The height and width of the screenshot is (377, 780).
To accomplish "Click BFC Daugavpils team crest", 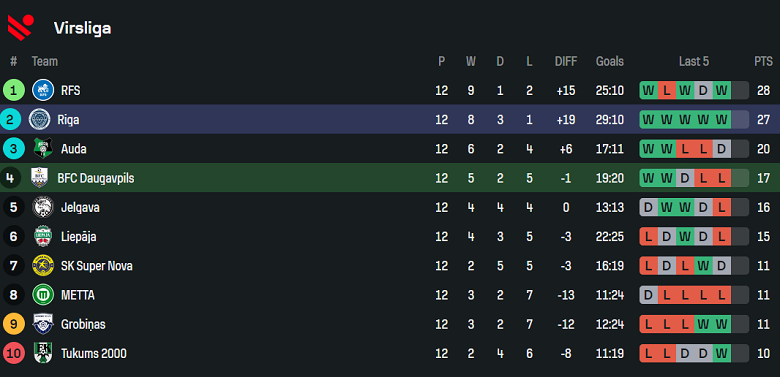I will [39, 178].
